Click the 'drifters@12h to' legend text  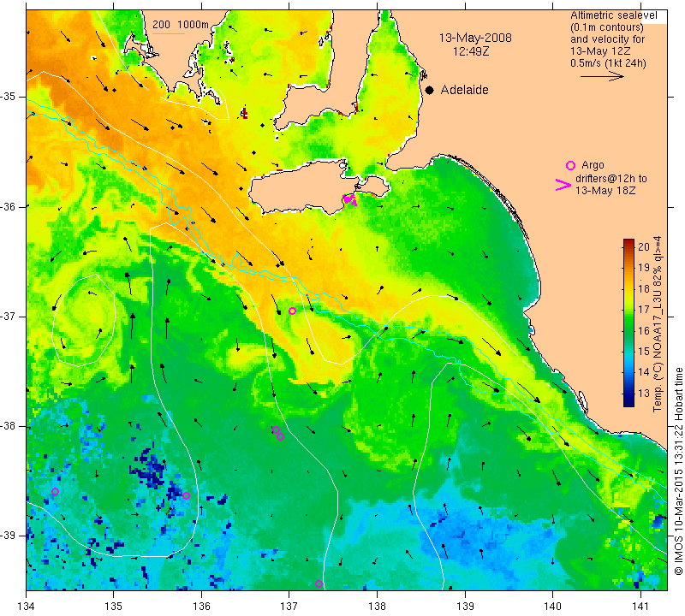click(611, 179)
